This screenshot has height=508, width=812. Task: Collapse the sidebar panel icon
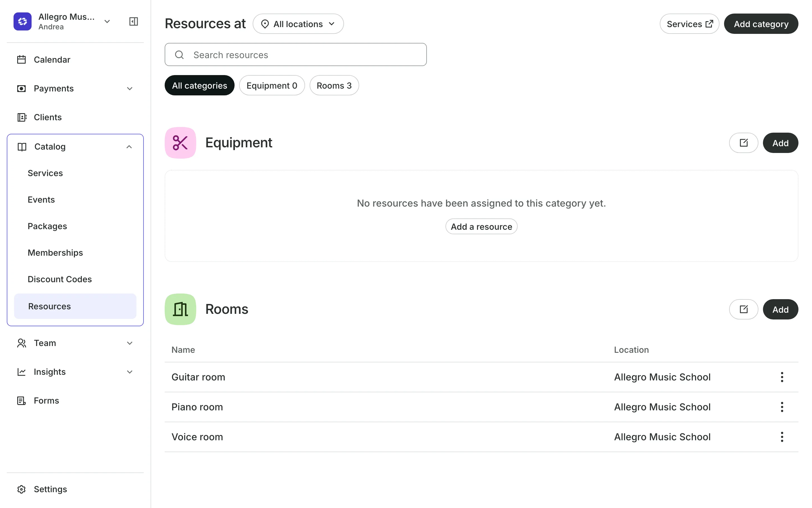click(x=134, y=21)
